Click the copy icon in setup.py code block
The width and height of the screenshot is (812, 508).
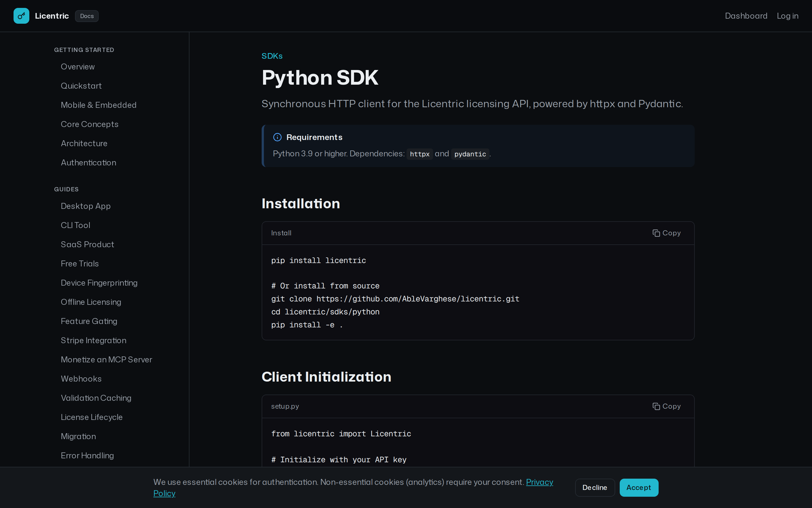pyautogui.click(x=656, y=406)
